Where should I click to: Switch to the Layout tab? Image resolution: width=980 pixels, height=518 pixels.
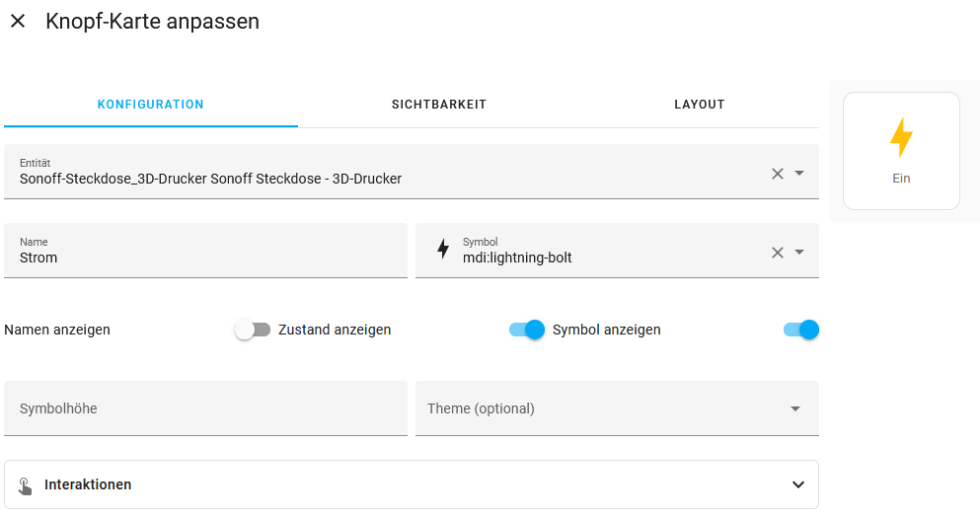pyautogui.click(x=700, y=105)
